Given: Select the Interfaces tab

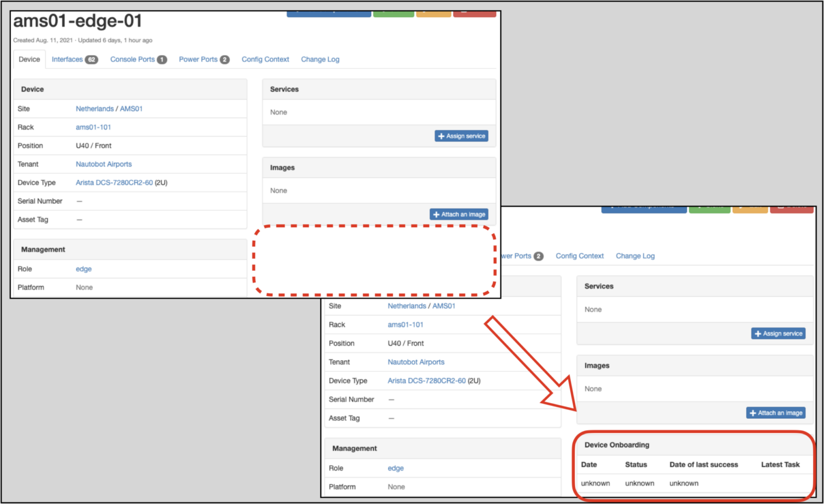Looking at the screenshot, I should click(67, 59).
